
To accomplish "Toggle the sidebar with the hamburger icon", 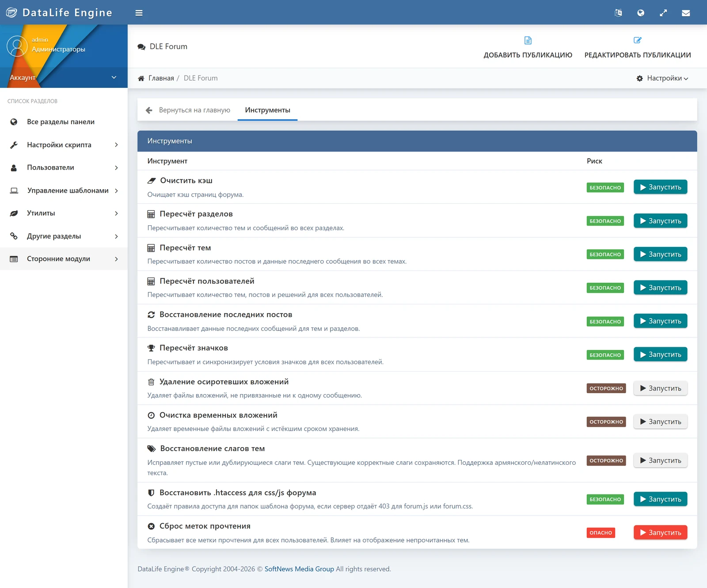I will coord(139,13).
